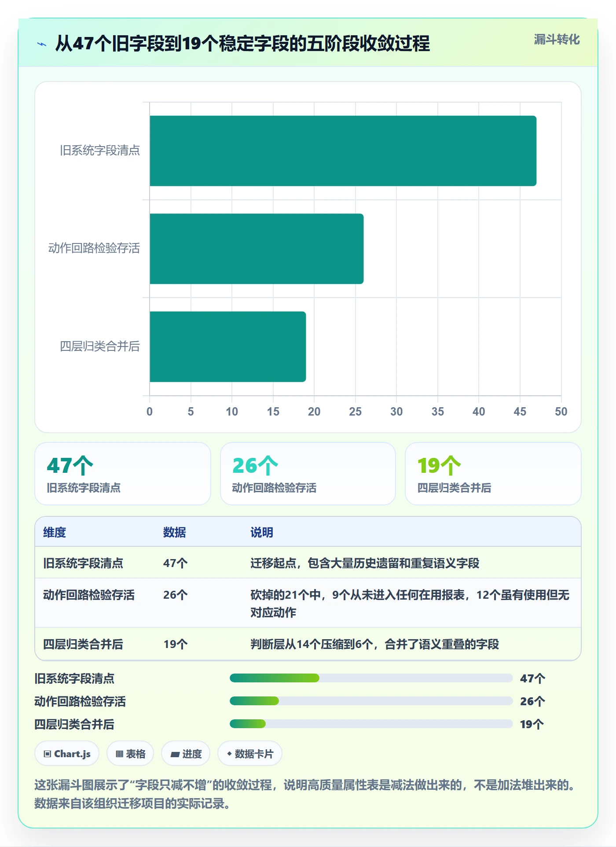616x847 pixels.
Task: Click the chart axis label 四层归类合并后
Action: tap(100, 346)
